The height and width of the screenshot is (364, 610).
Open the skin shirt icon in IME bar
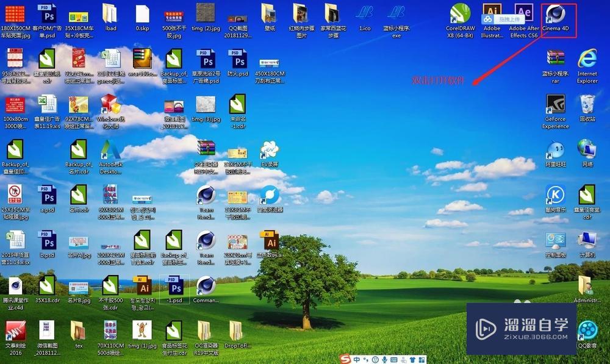413,360
